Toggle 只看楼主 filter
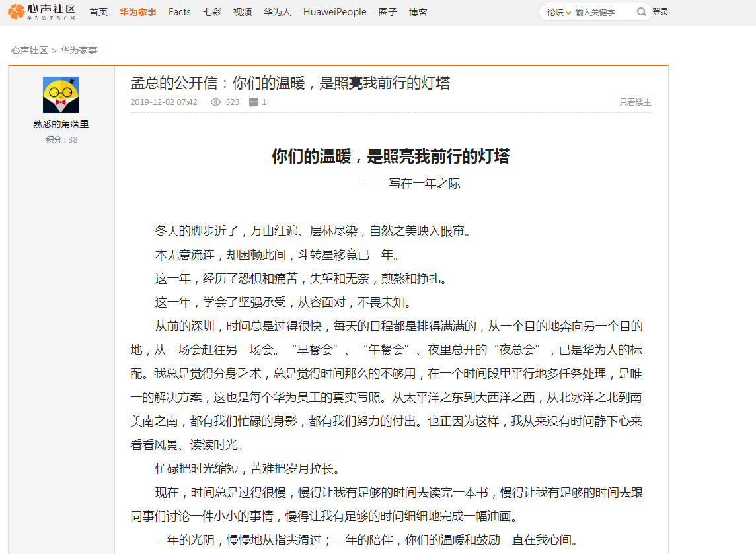The height and width of the screenshot is (554, 756). (635, 102)
